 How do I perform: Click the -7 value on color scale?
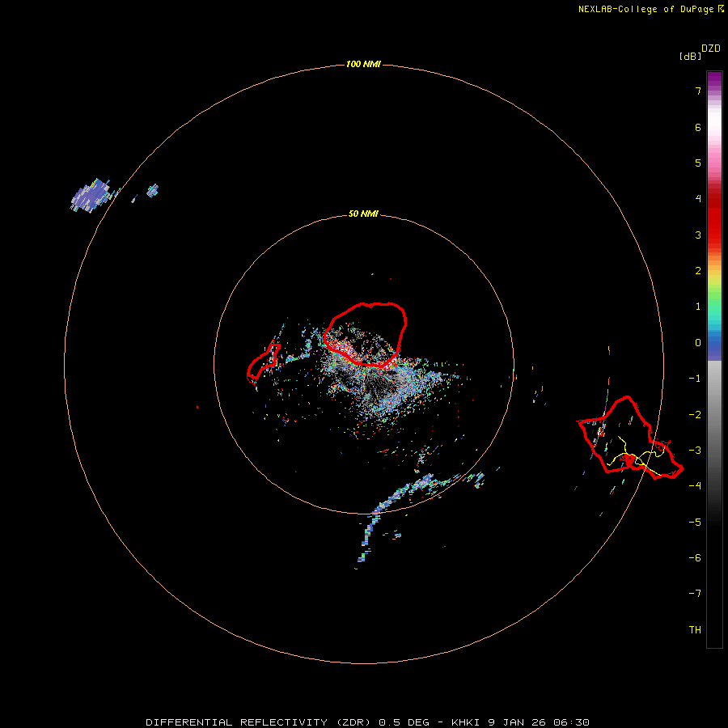point(695,594)
